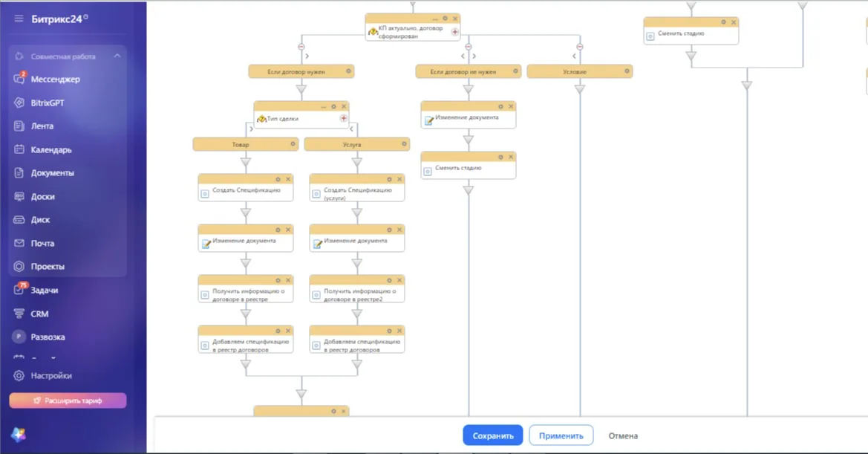Add a branch to КП актуально block
This screenshot has width=868, height=454.
454,32
